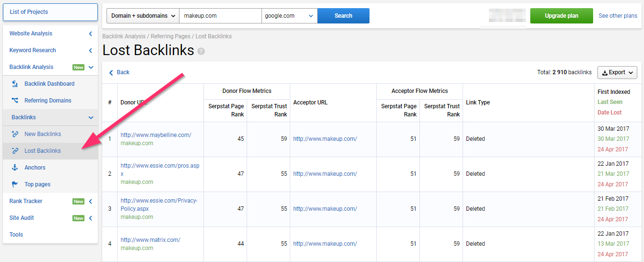Click the makeup.com domain input field

[x=220, y=16]
